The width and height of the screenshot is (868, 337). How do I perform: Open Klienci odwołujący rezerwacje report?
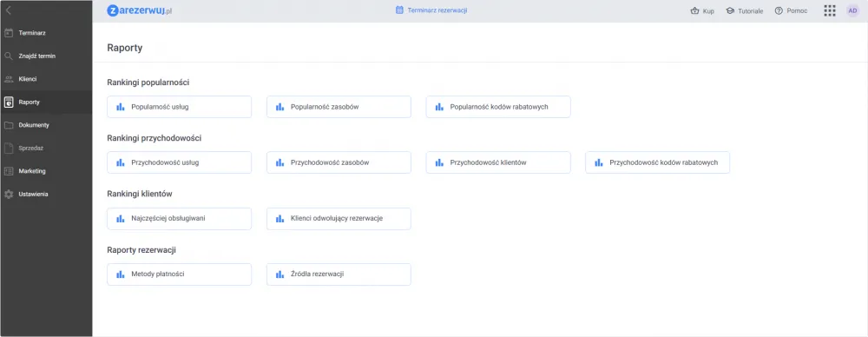pyautogui.click(x=339, y=219)
